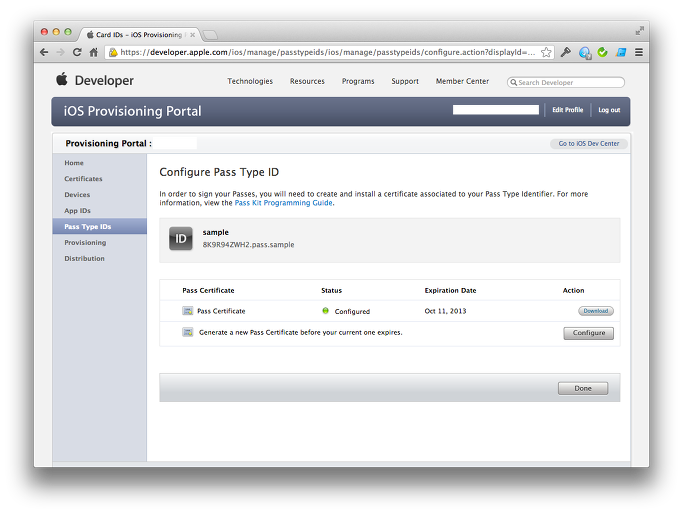Open the Programs menu
The width and height of the screenshot is (683, 514).
point(358,81)
